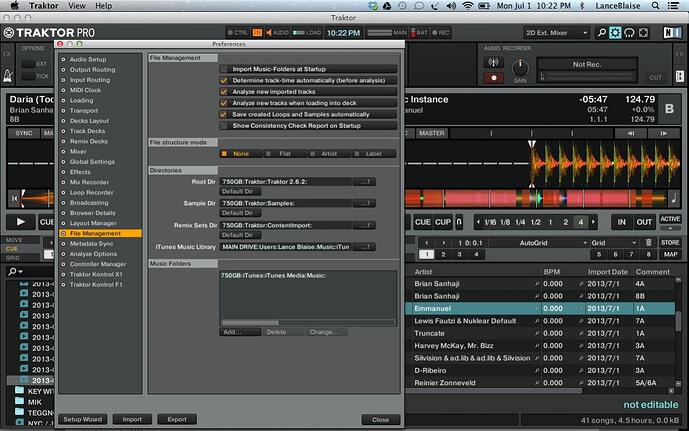This screenshot has width=689, height=431.
Task: Reset Root Dir with Default Dir button
Action: pos(240,192)
